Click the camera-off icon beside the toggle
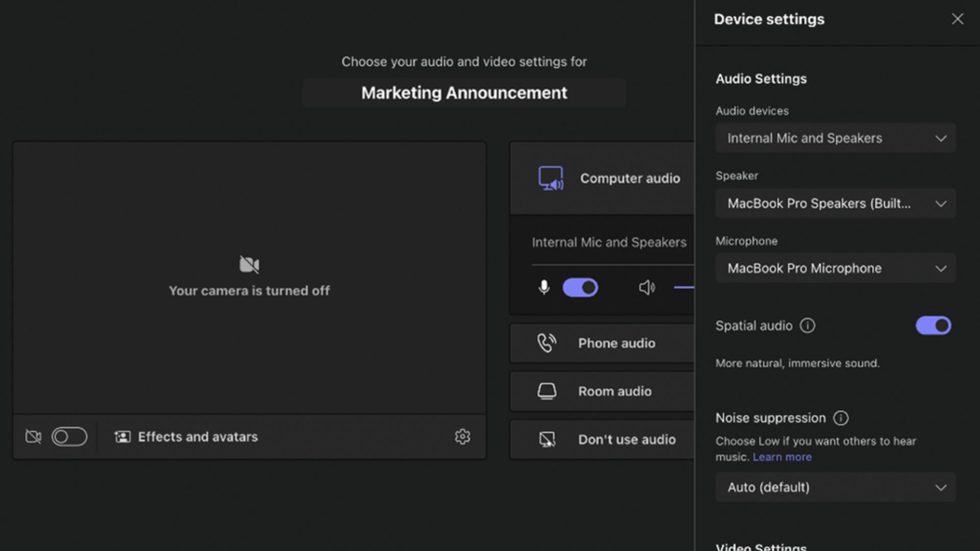 [x=33, y=437]
